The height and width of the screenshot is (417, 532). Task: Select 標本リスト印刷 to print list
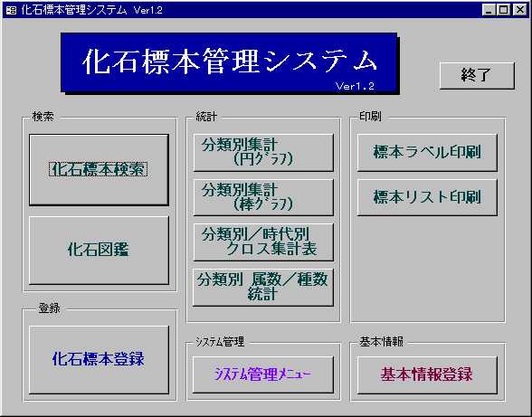click(x=427, y=197)
